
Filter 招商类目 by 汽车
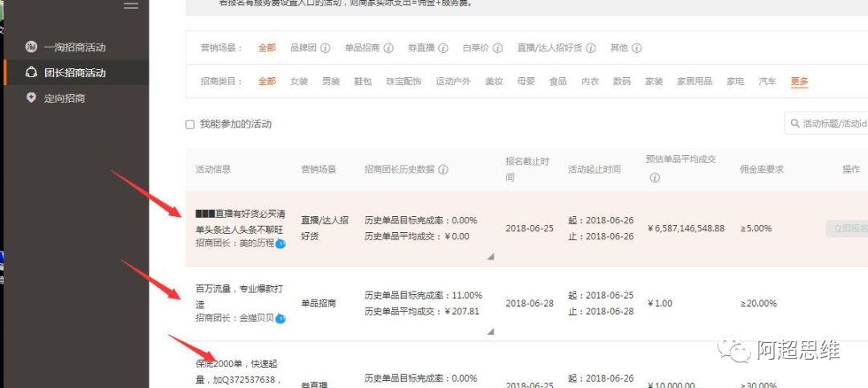(x=768, y=81)
